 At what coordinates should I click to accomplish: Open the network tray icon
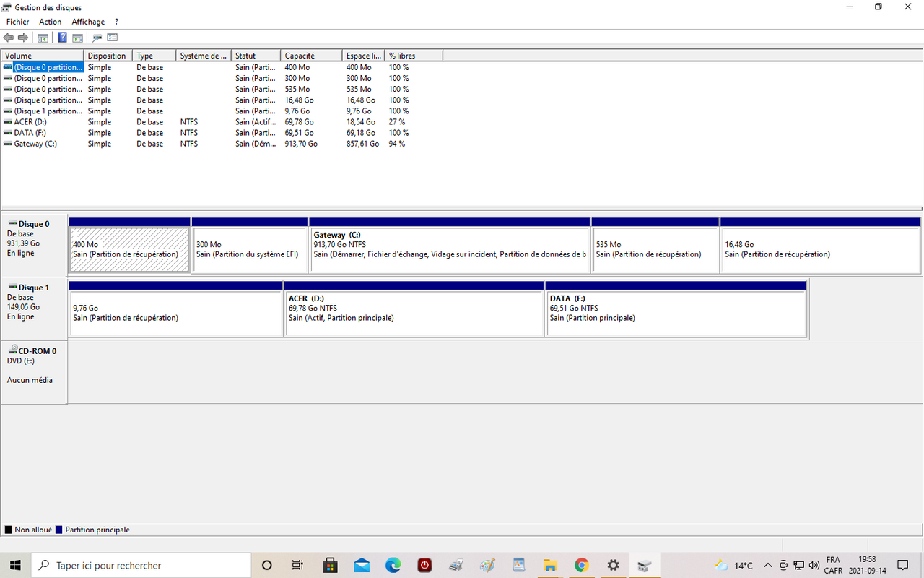pyautogui.click(x=798, y=565)
